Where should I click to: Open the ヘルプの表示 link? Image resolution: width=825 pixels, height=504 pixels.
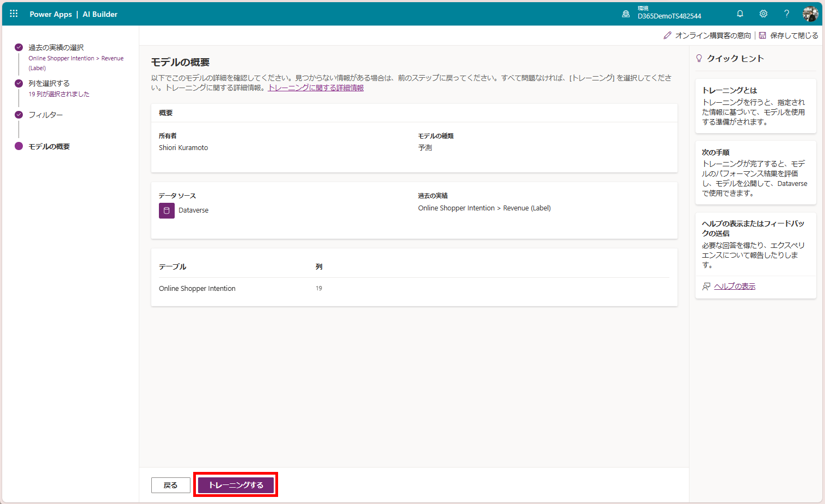click(735, 287)
